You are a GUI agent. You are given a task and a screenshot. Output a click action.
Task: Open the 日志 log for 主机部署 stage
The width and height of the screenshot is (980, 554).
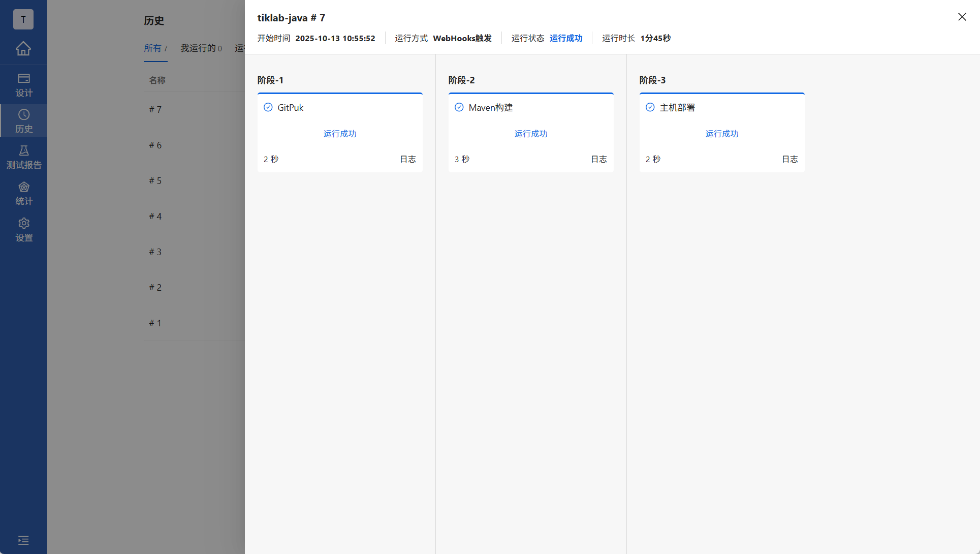[790, 159]
